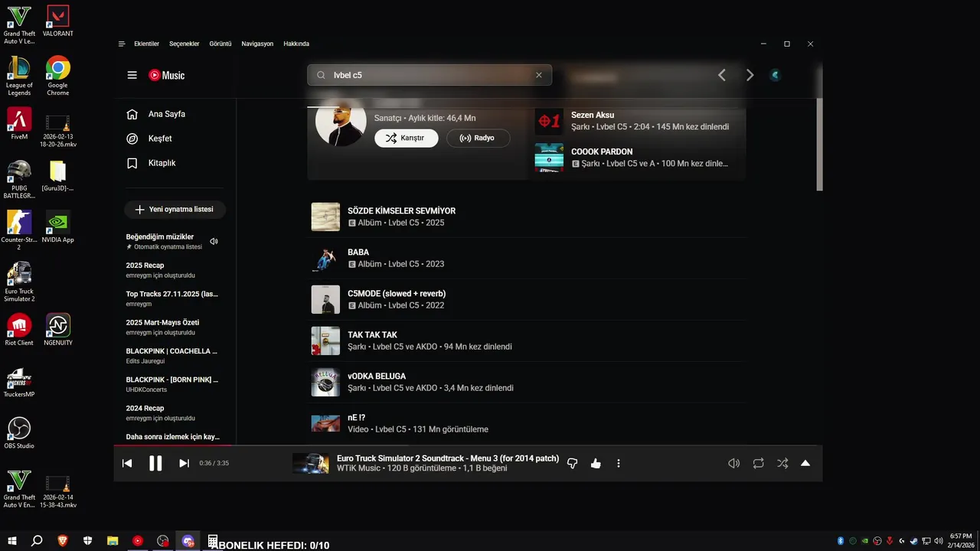Toggle repeat mode in player bar
The image size is (980, 551).
[758, 463]
